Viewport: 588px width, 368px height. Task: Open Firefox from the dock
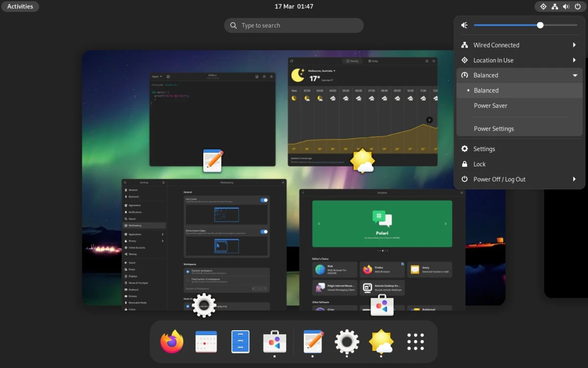click(171, 342)
